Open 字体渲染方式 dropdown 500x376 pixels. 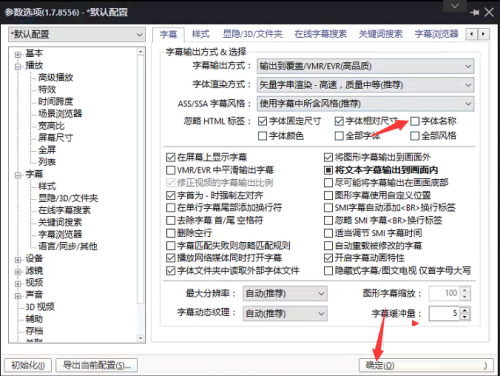(x=365, y=85)
